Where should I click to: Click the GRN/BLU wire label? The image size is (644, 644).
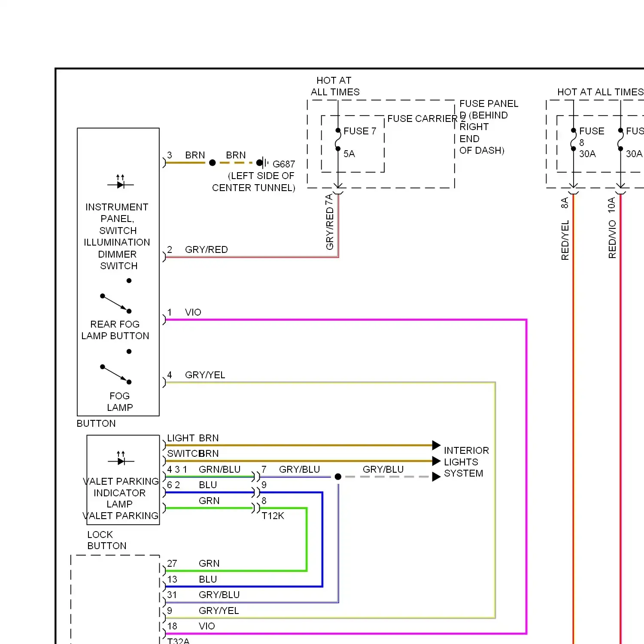click(219, 469)
